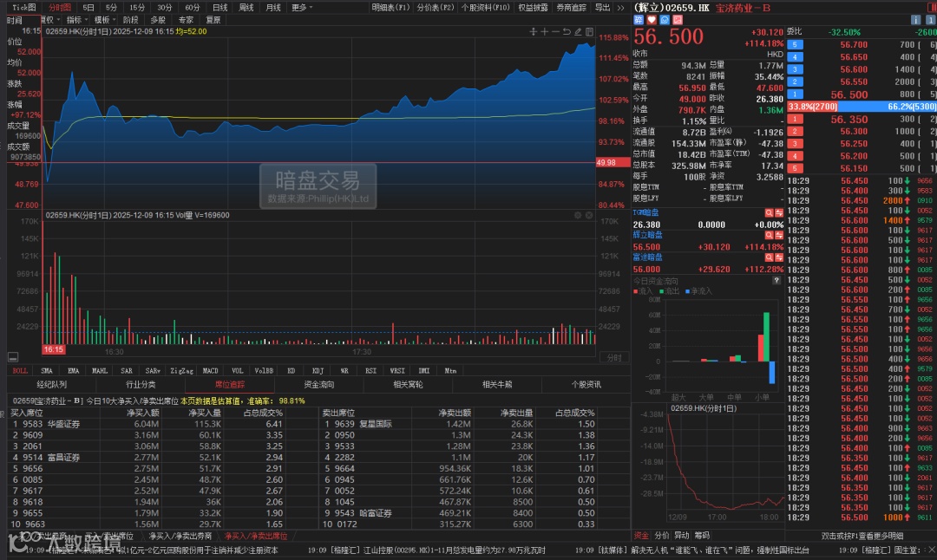The image size is (937, 560).
Task: Open the 行业分类 tab
Action: click(141, 385)
